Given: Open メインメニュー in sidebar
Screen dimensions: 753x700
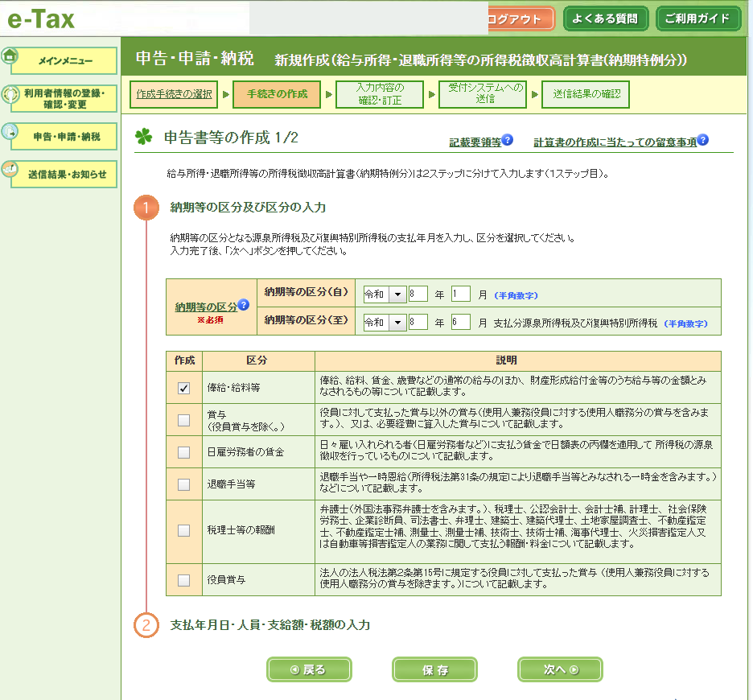Looking at the screenshot, I should click(x=64, y=61).
